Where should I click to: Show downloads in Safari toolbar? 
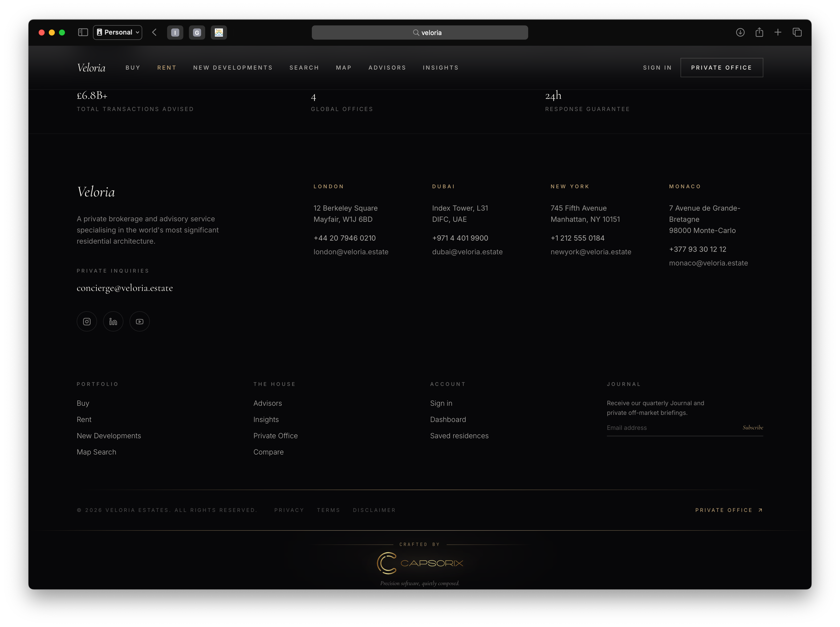coord(740,32)
